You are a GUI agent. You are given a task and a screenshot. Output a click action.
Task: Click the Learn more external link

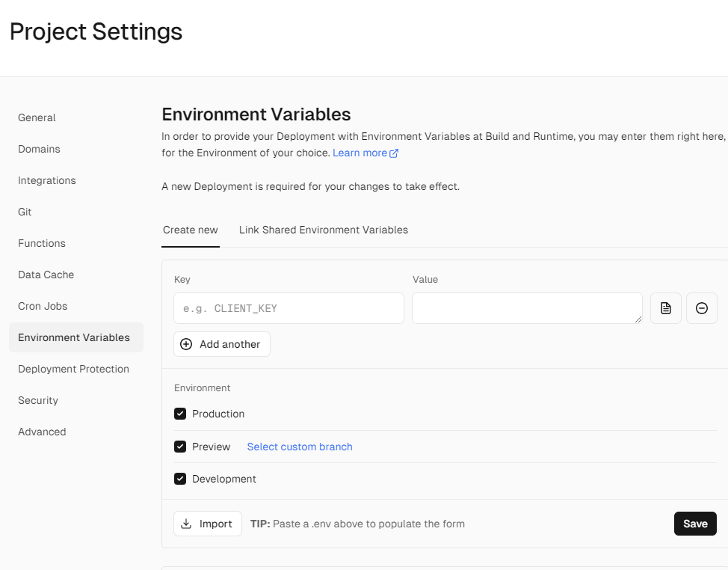[365, 153]
